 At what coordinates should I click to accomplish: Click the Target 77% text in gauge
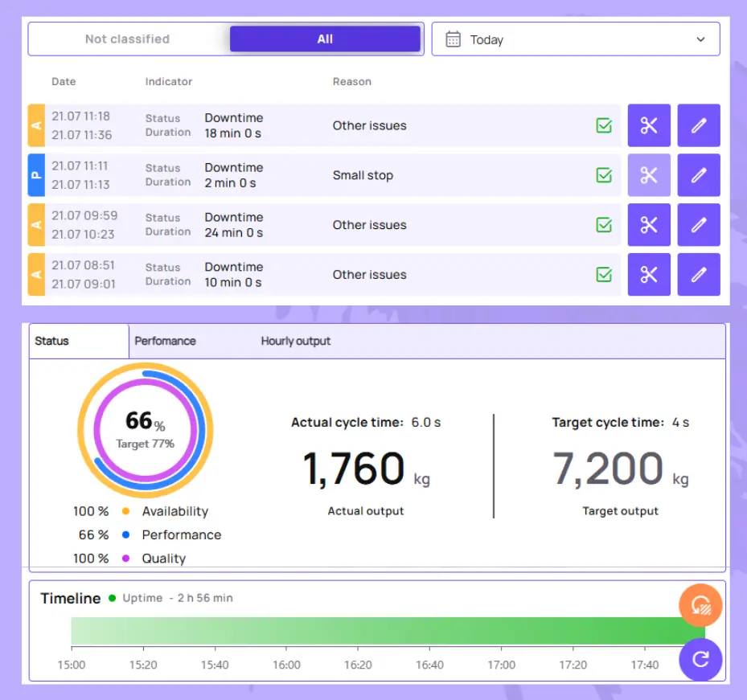pos(145,444)
